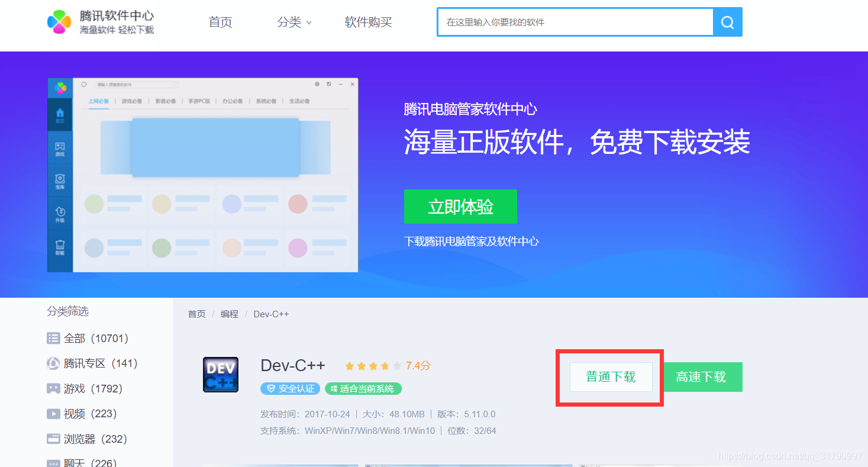Click the 大小：48.10MB text
Viewport: 868px width, 467px height.
pos(393,414)
